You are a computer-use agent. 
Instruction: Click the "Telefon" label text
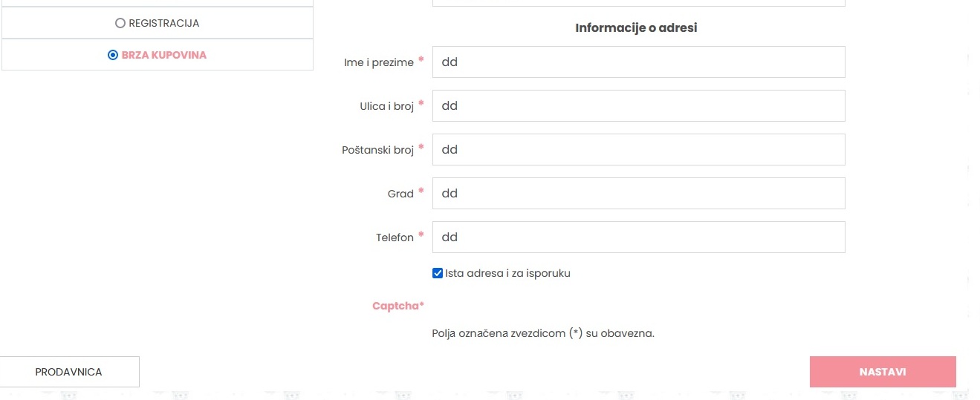tap(395, 237)
